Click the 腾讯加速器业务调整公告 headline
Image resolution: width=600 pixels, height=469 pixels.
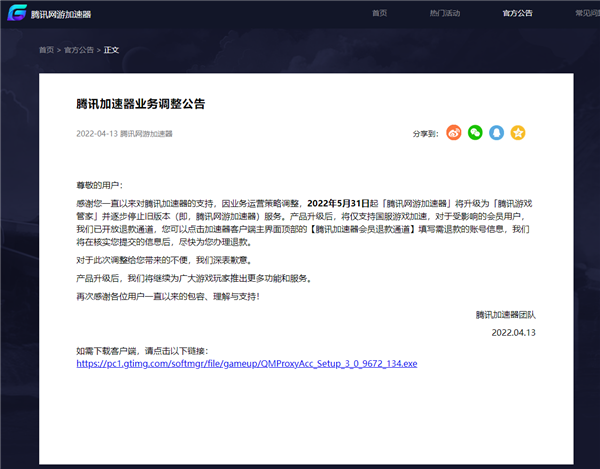pyautogui.click(x=140, y=104)
